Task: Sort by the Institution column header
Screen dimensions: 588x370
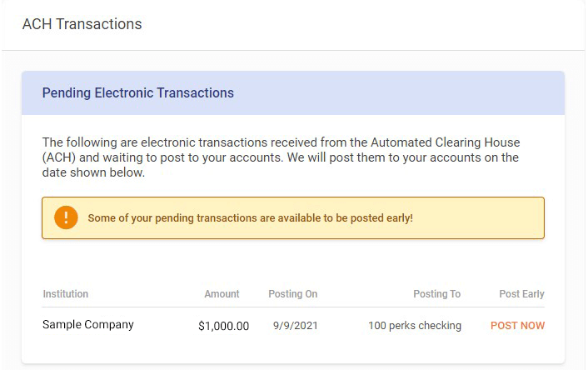Action: pyautogui.click(x=65, y=294)
